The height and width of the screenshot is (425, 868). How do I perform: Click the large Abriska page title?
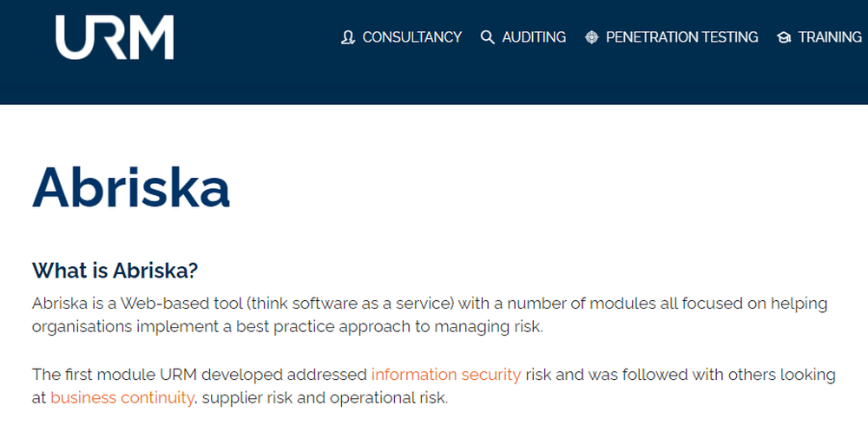(131, 188)
